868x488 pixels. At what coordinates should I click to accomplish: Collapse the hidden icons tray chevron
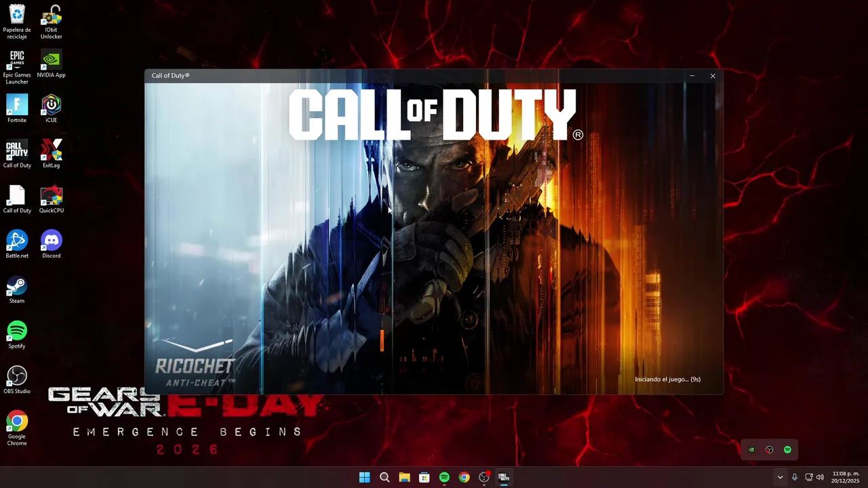780,477
